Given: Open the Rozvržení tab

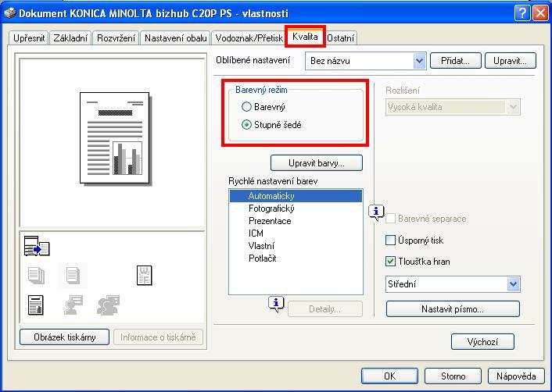Looking at the screenshot, I should pyautogui.click(x=116, y=38).
